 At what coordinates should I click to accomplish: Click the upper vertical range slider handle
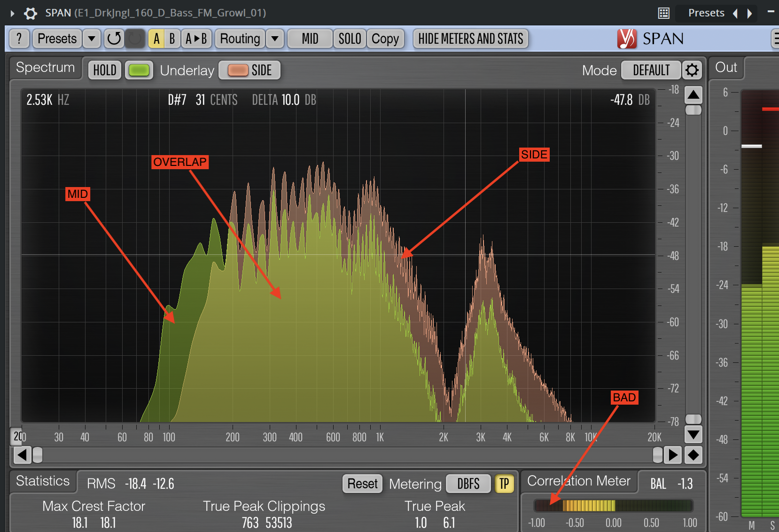point(693,110)
